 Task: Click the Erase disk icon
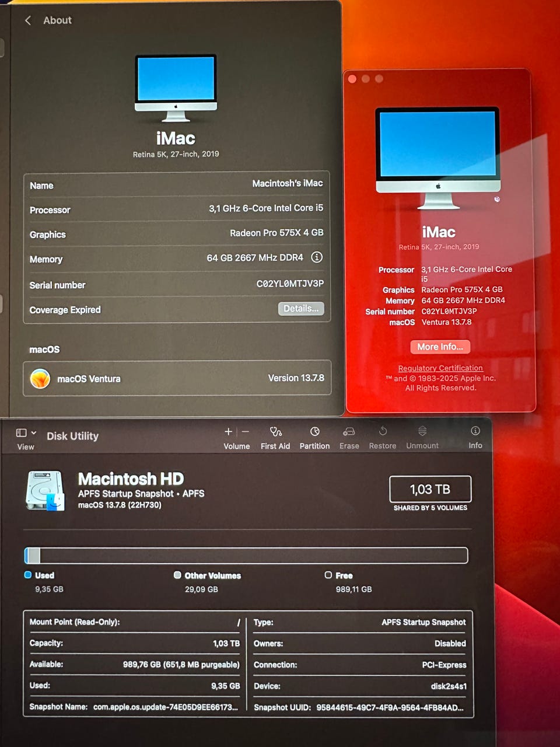click(349, 432)
